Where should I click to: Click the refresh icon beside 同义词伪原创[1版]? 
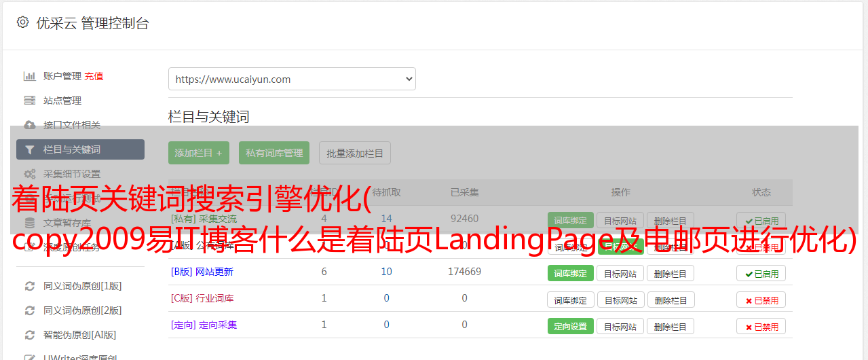(30, 286)
